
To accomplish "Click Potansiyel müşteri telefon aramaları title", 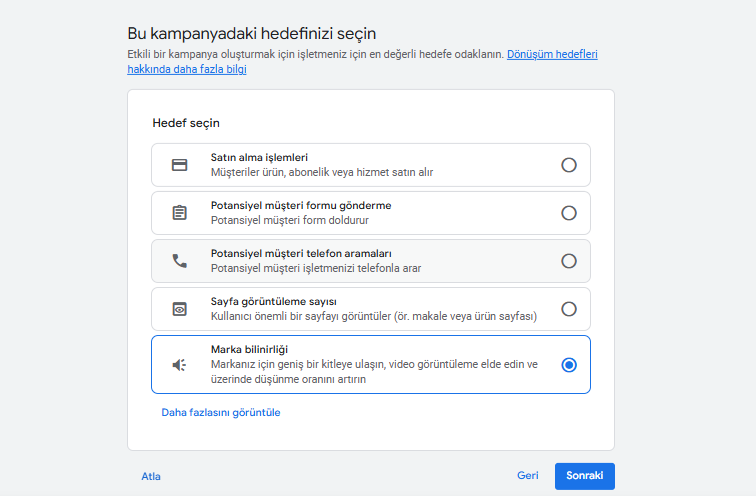I will [301, 254].
